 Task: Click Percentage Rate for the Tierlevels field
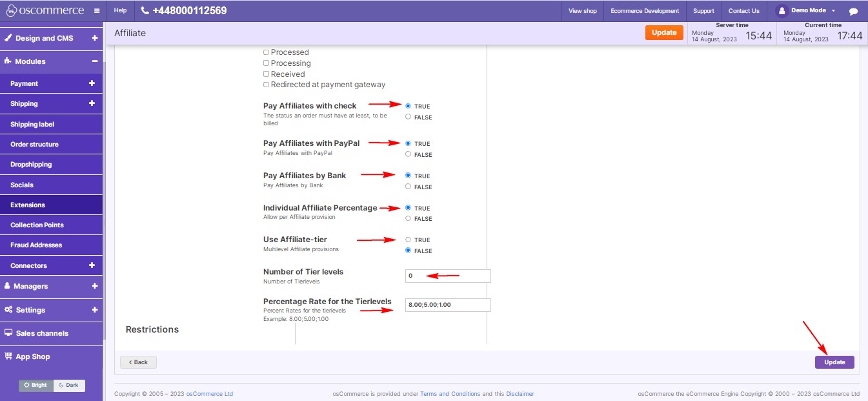point(448,305)
